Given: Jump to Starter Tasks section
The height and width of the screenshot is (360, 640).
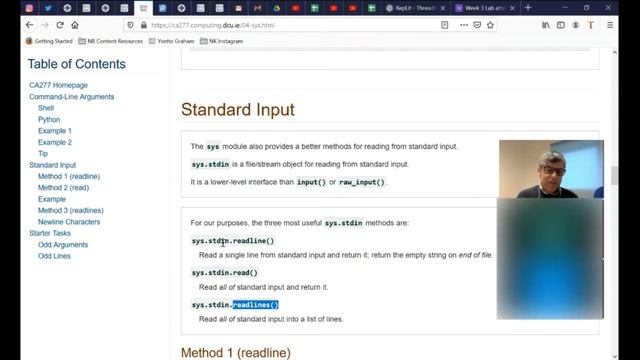Looking at the screenshot, I should pos(50,233).
